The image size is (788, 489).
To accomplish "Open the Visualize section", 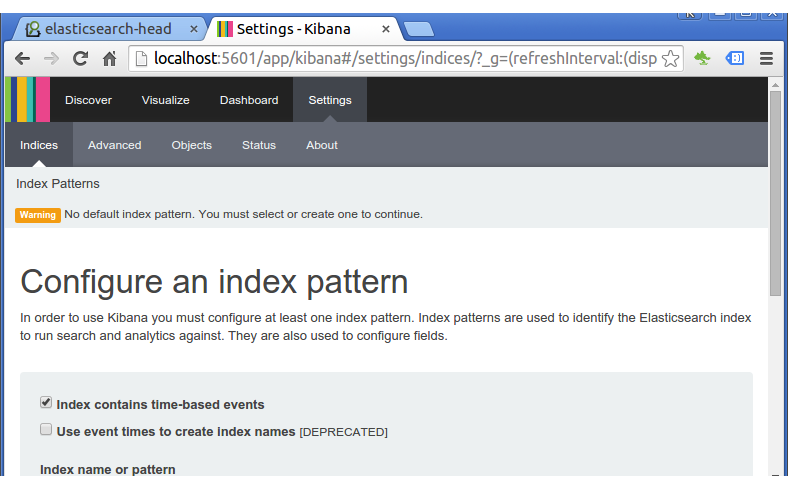I will (165, 100).
